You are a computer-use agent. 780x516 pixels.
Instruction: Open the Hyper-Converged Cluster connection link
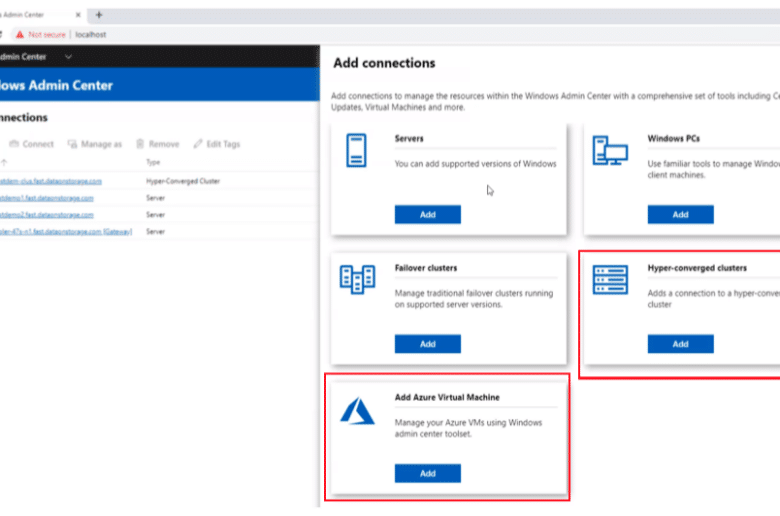pos(50,181)
